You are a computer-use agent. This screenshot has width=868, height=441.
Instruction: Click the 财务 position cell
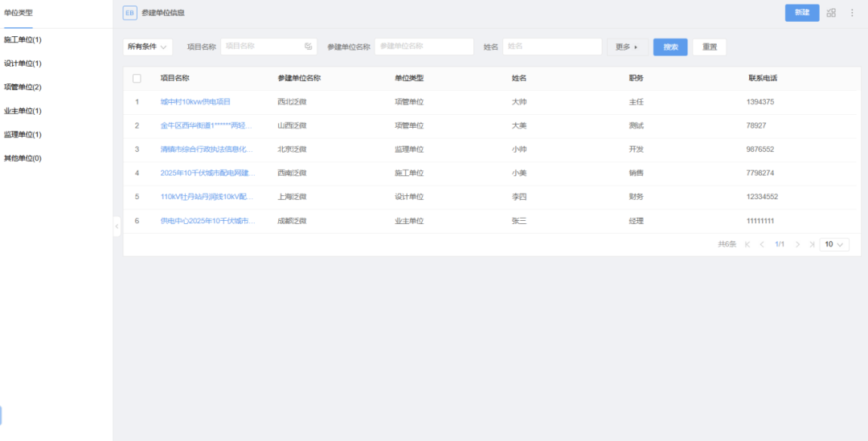point(636,197)
